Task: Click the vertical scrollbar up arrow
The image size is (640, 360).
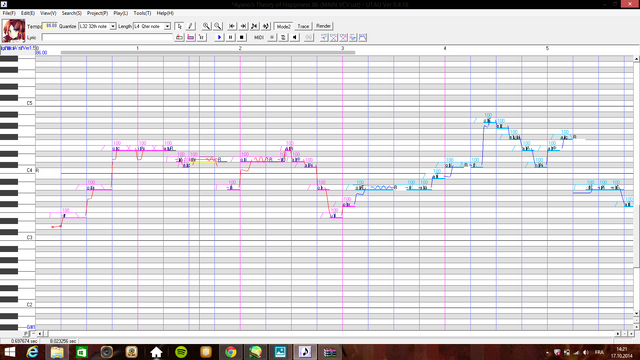Action: [x=636, y=59]
